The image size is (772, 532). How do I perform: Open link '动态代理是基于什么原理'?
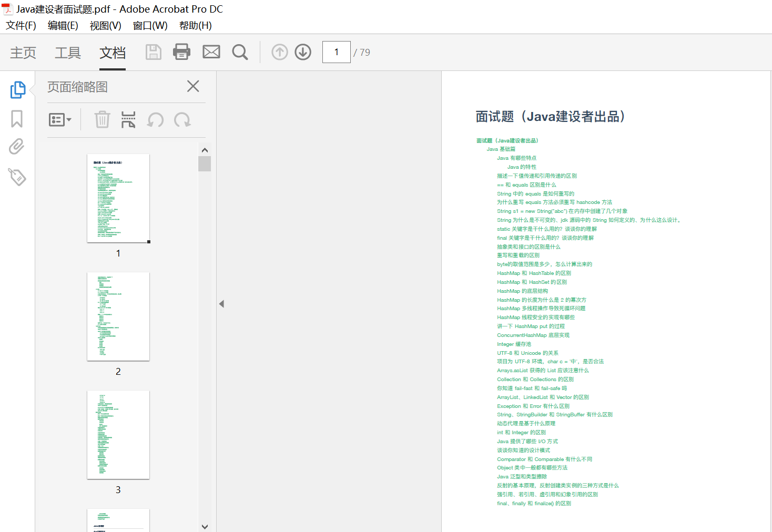click(526, 424)
